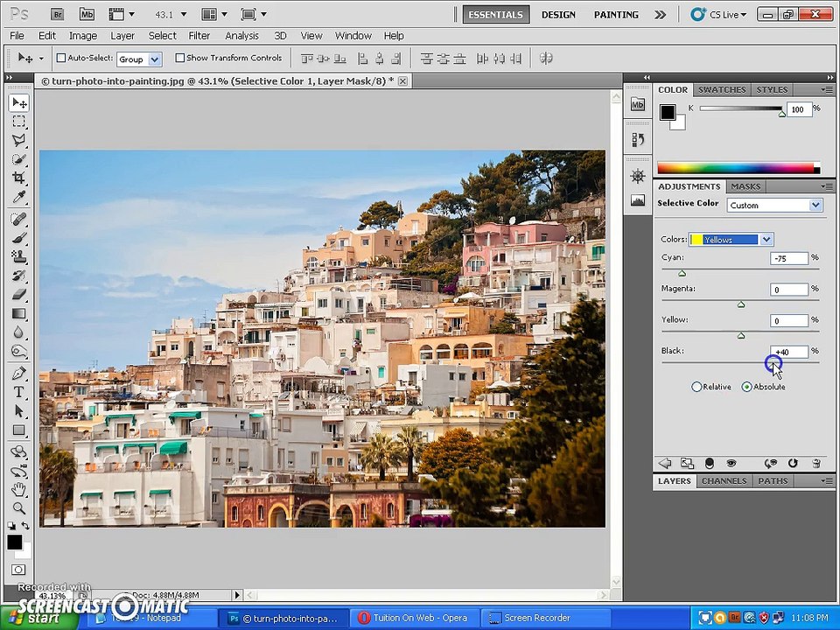The height and width of the screenshot is (630, 840).
Task: Select the Eyedropper tool
Action: click(x=18, y=197)
